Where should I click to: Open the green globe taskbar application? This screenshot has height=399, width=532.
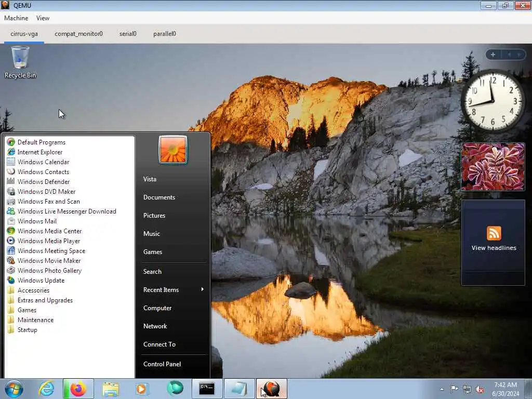point(175,388)
